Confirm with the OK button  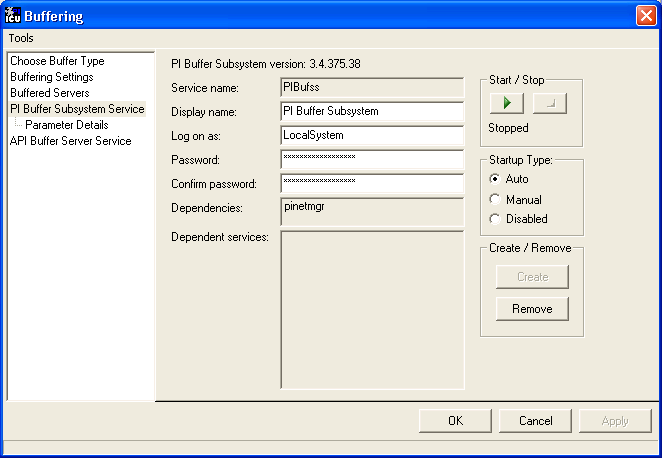click(x=456, y=421)
